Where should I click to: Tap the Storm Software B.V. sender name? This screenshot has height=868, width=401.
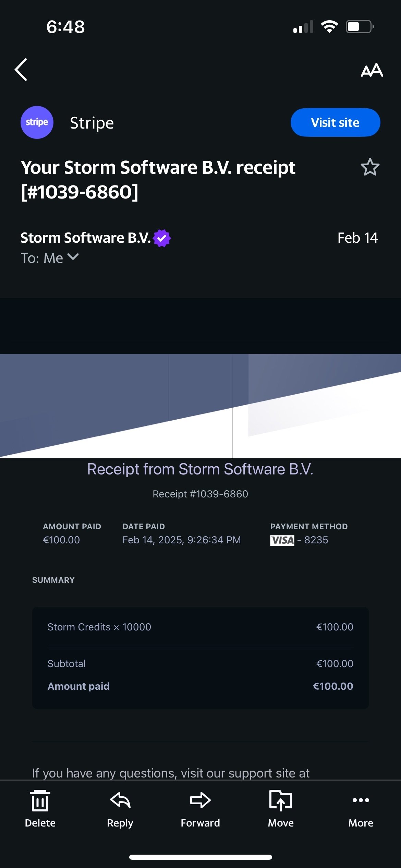86,238
